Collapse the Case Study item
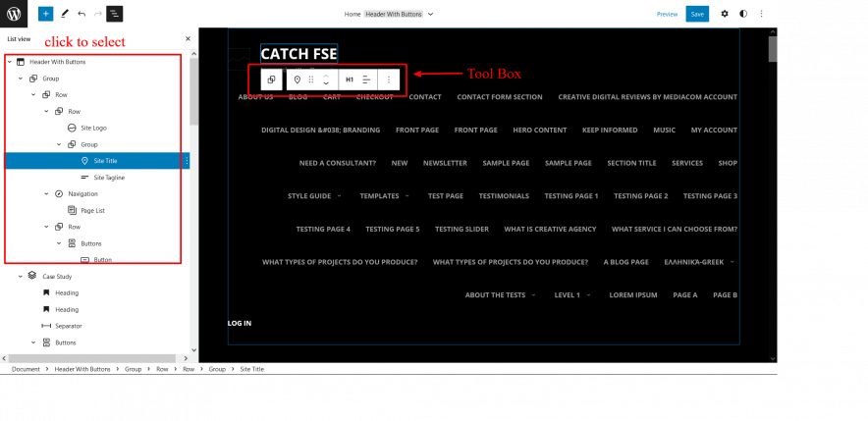This screenshot has width=868, height=421. pyautogui.click(x=21, y=277)
